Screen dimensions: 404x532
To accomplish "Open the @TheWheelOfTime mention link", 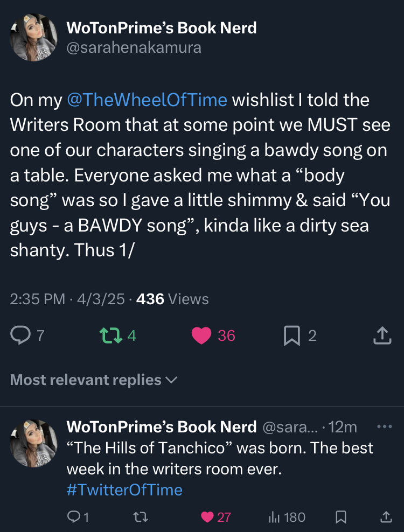I will pos(147,100).
